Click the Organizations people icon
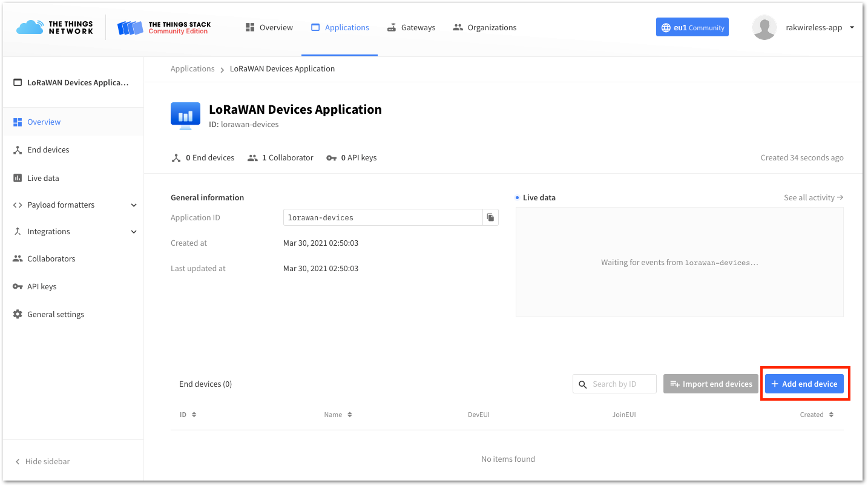The height and width of the screenshot is (486, 868). [458, 27]
